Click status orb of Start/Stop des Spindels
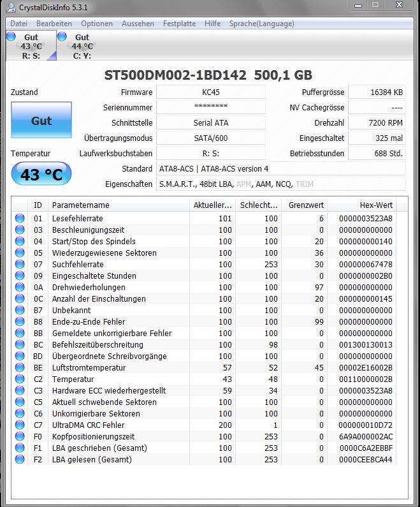The height and width of the screenshot is (507, 420). pos(20,241)
